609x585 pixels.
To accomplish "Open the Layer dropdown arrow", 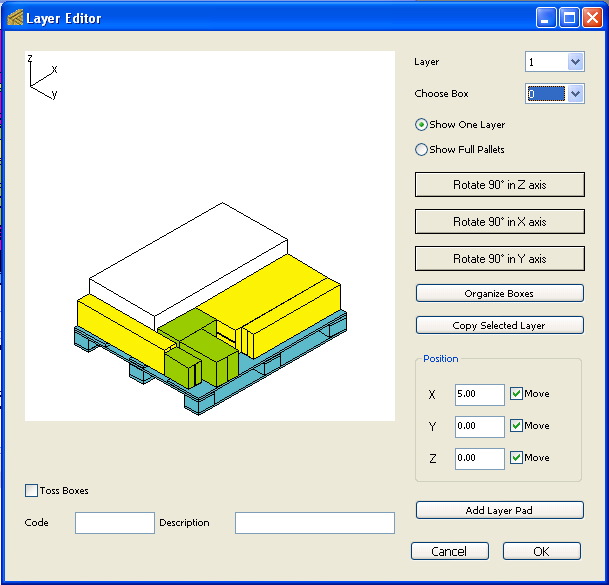I will [x=575, y=62].
